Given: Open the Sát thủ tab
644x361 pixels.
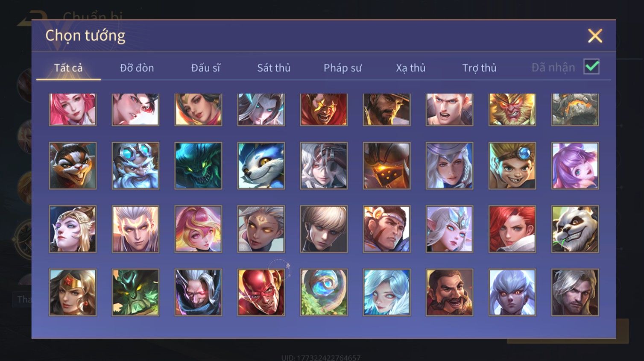Looking at the screenshot, I should (274, 68).
